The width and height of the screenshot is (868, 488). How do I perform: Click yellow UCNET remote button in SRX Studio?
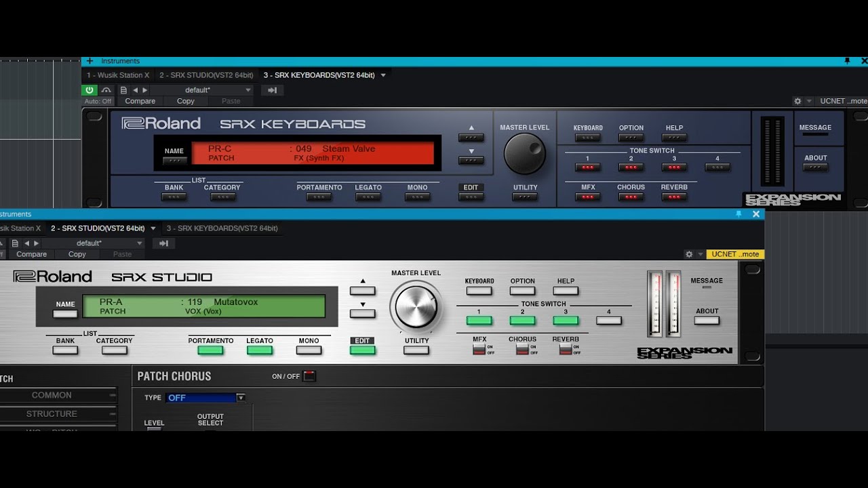coord(735,254)
